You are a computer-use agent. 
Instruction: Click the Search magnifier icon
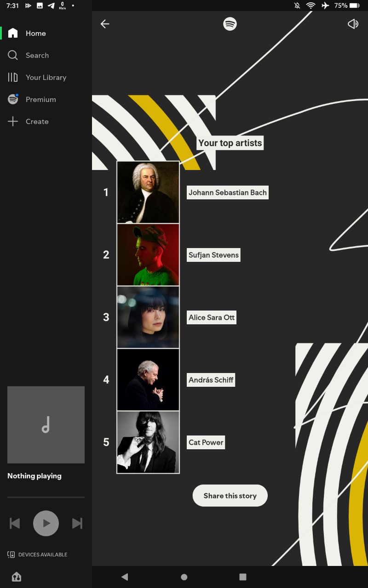(x=13, y=55)
